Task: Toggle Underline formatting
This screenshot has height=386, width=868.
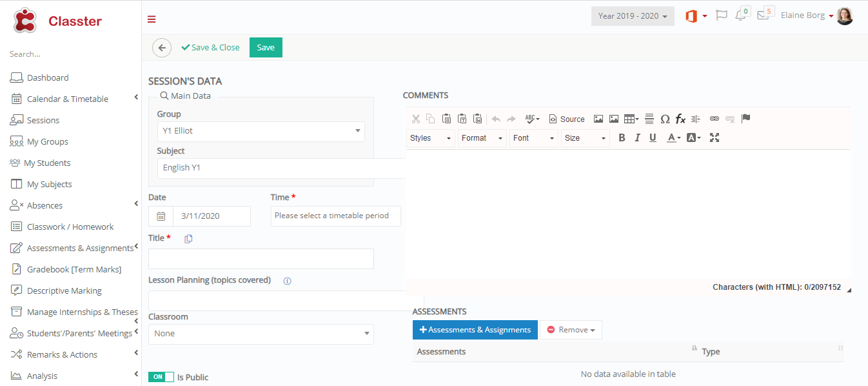Action: (653, 137)
